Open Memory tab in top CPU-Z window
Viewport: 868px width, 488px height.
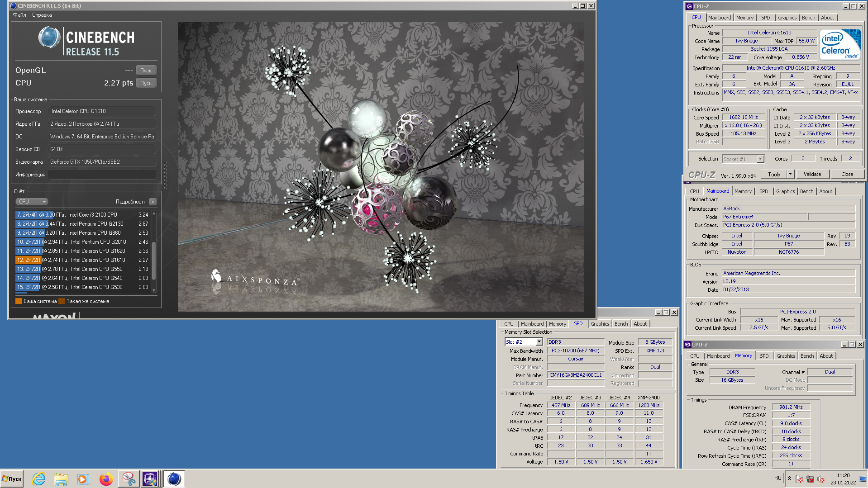tap(745, 18)
